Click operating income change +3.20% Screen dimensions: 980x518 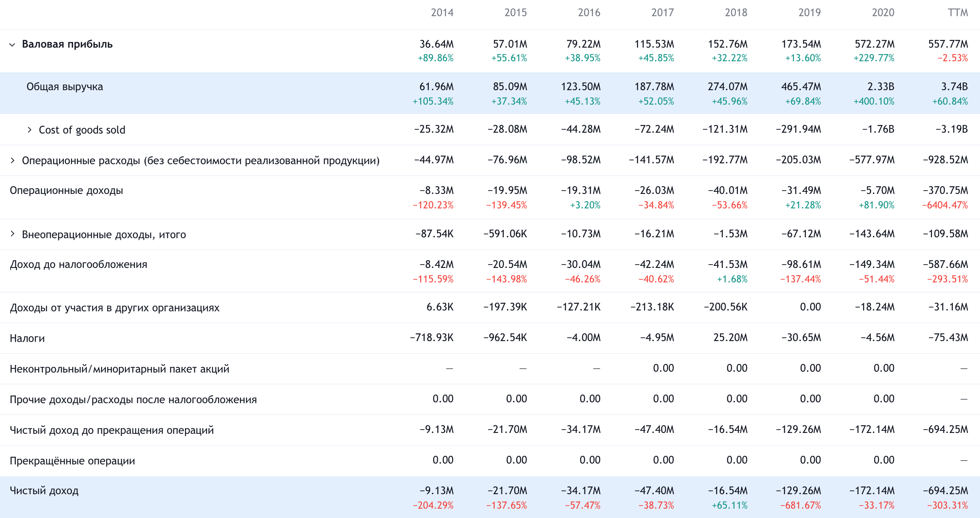[x=585, y=205]
